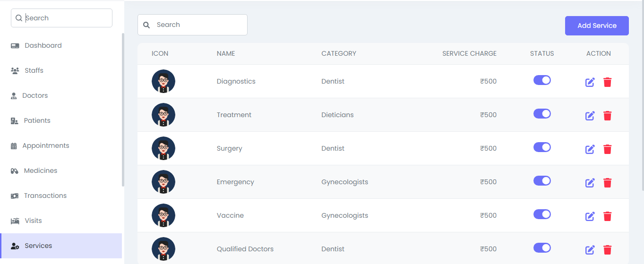Click the Surgery service avatar thumbnail

coord(163,148)
